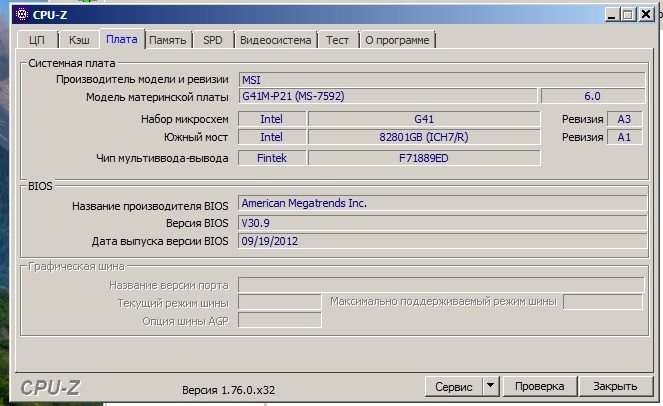Viewport: 663px width, 406px height.
Task: Select the Плата tab
Action: [122, 39]
